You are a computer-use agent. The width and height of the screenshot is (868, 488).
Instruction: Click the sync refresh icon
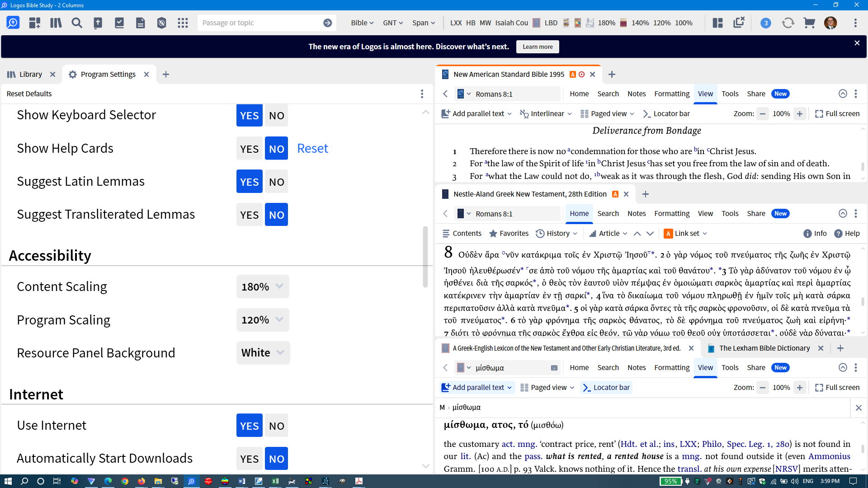point(788,23)
